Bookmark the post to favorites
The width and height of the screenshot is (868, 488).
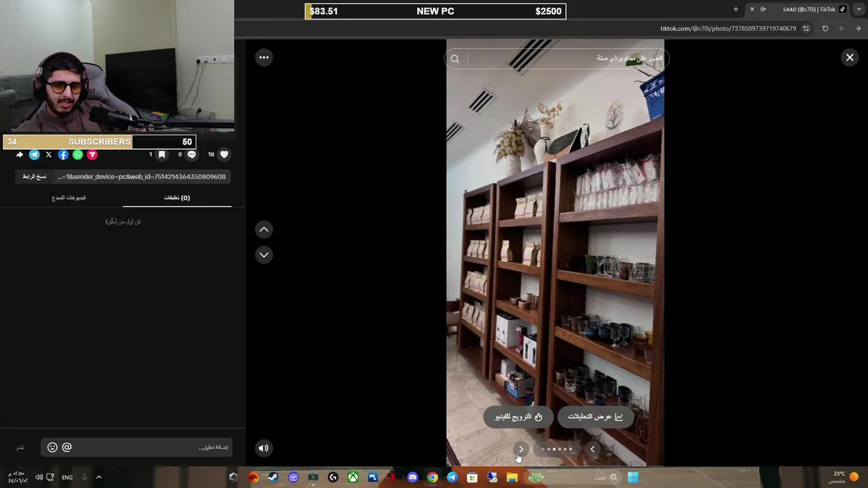tap(161, 155)
